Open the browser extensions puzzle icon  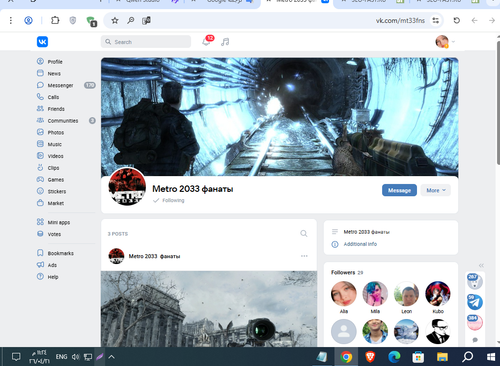(x=55, y=21)
